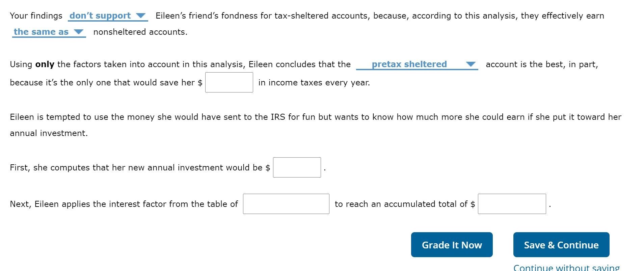Click the interest factor input field
The height and width of the screenshot is (271, 644).
tap(286, 204)
